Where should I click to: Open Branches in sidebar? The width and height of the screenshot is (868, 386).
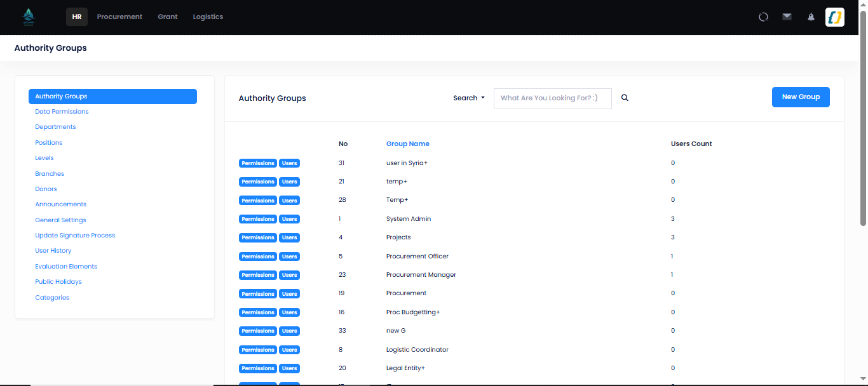click(50, 174)
